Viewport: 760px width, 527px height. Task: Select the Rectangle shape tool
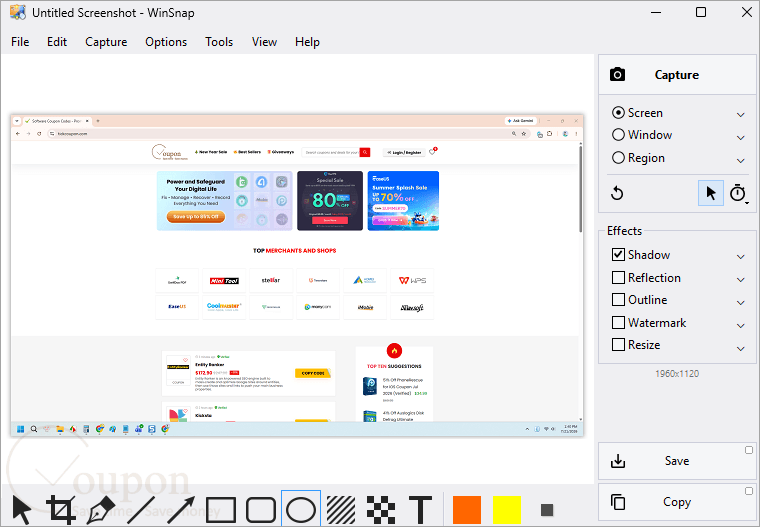(221, 510)
